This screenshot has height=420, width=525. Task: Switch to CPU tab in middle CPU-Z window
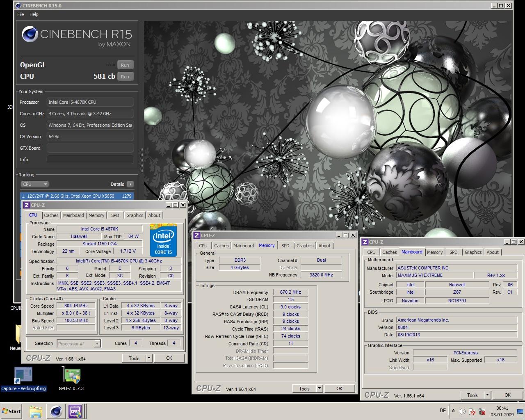[203, 246]
